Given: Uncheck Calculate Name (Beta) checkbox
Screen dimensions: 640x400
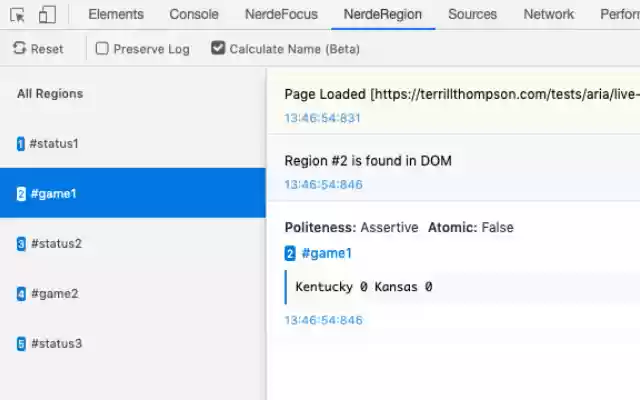Looking at the screenshot, I should [218, 48].
